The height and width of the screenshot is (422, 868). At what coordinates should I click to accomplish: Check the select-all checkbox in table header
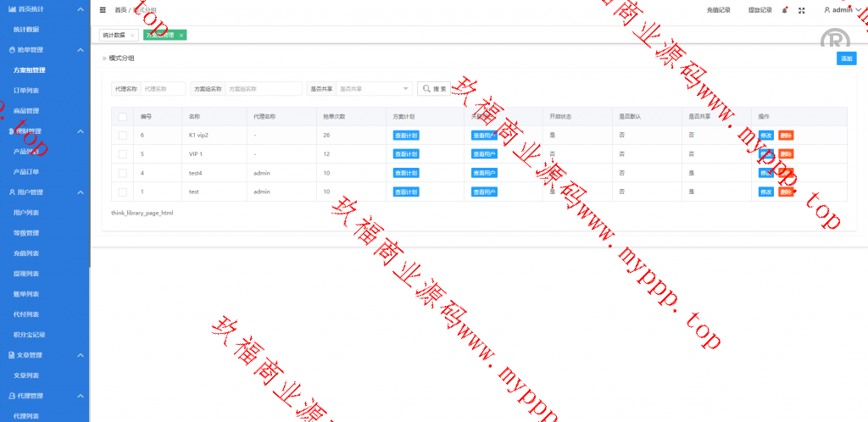click(x=122, y=116)
